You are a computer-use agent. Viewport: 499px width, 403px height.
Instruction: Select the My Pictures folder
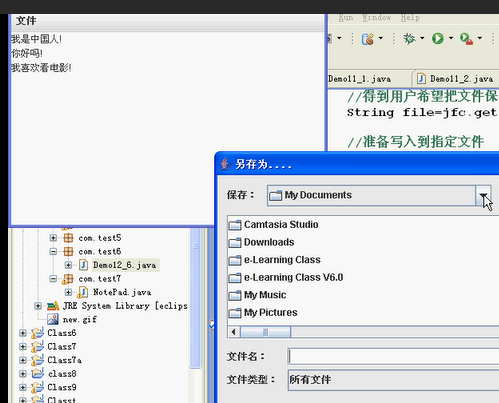coord(271,313)
